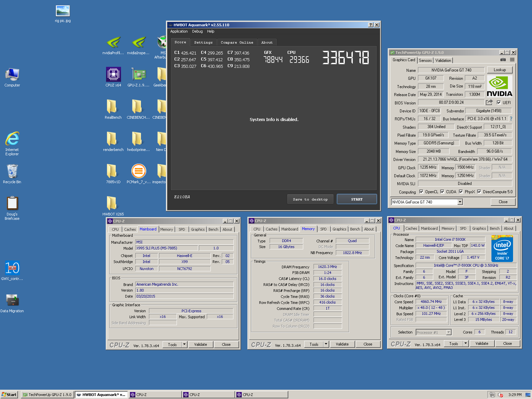Open the GPU selection dropdown in GPU-Z
This screenshot has height=399, width=532.
(x=460, y=202)
